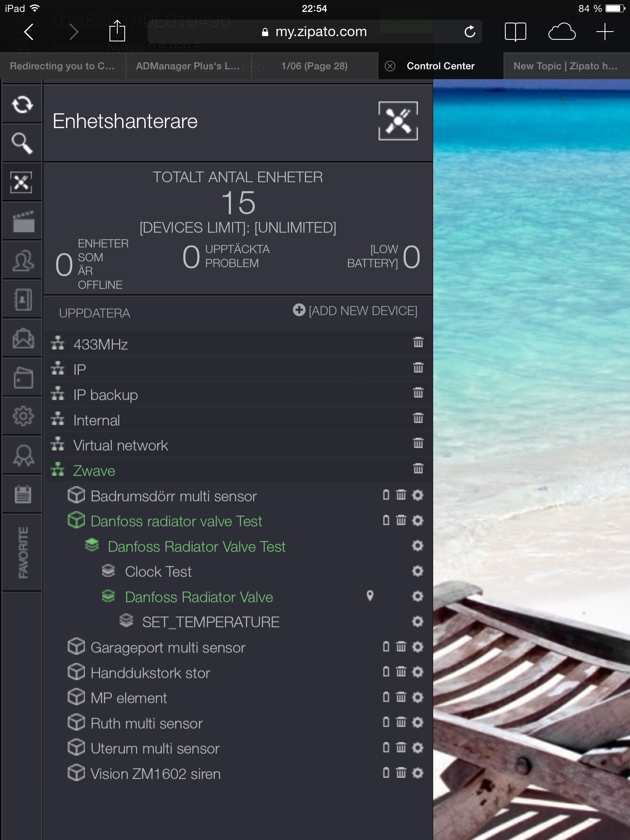Screen dimensions: 630x840
Task: Switch to the New Topic Zipato browser tab
Action: tap(565, 66)
